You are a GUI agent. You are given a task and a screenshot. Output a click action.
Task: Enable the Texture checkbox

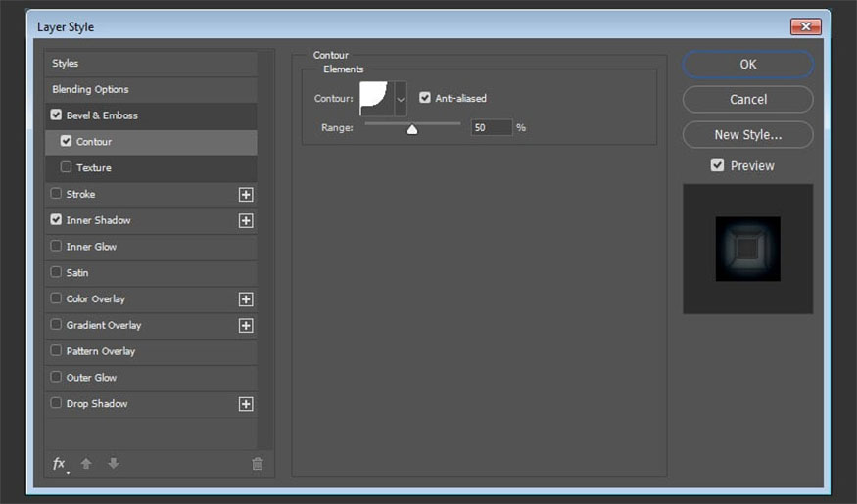(x=67, y=167)
